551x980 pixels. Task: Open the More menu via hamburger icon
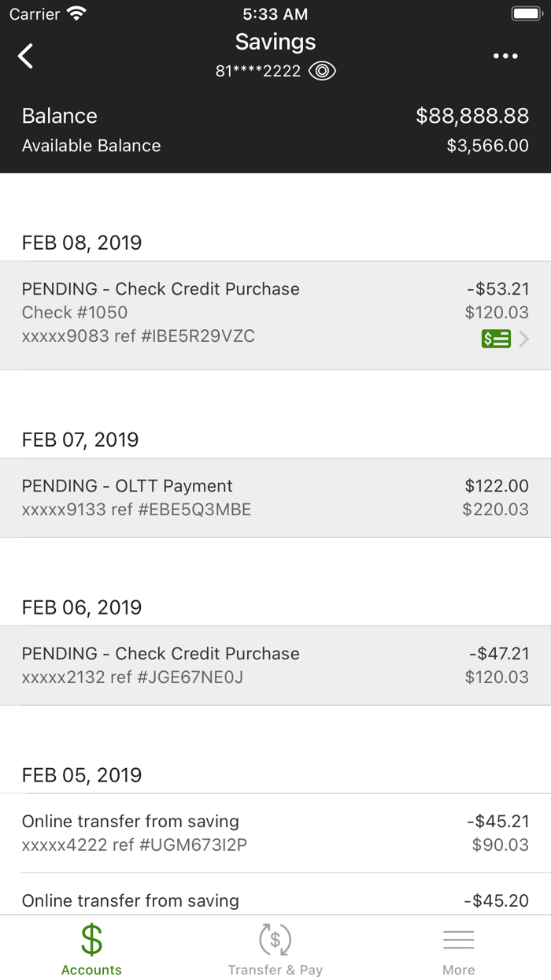coord(459,939)
